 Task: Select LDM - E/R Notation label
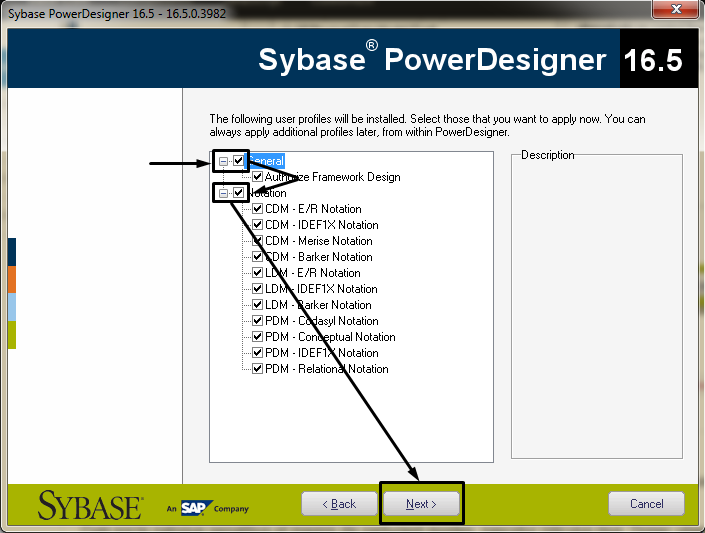point(312,273)
